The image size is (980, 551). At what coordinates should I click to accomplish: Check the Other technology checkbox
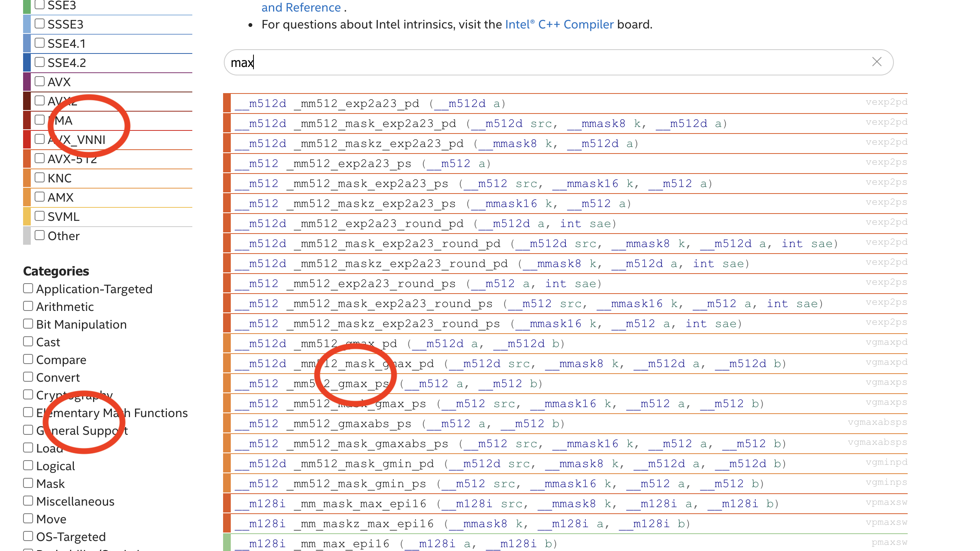(40, 235)
